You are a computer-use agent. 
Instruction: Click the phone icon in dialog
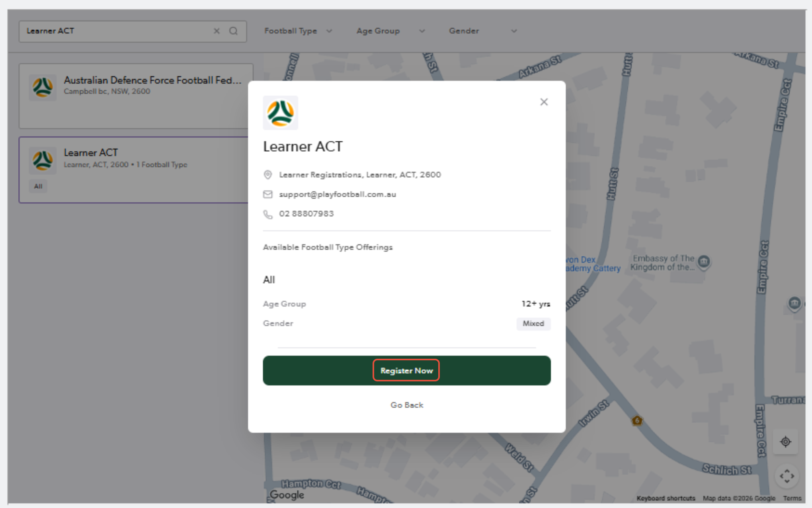pyautogui.click(x=268, y=214)
